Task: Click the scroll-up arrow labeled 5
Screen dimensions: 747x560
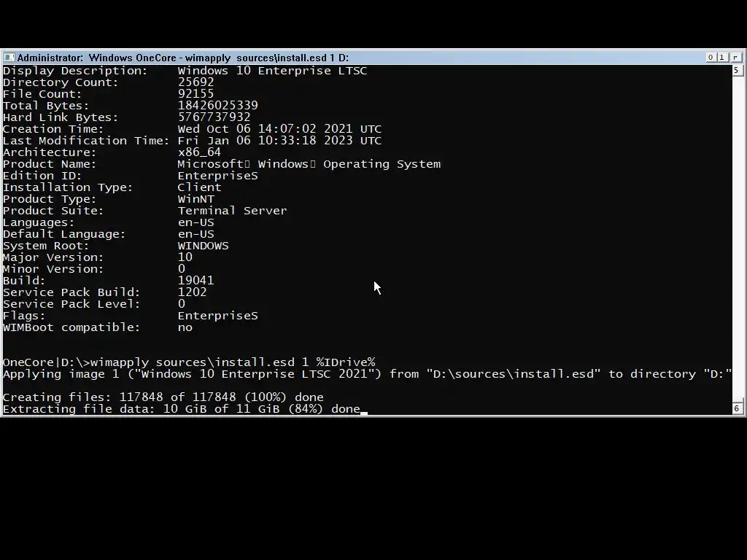Action: point(736,71)
